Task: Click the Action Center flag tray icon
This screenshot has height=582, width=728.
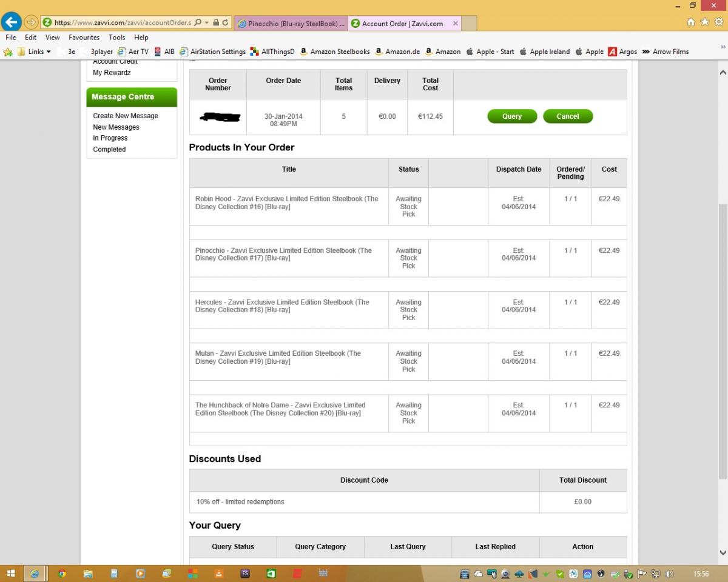Action: [642, 574]
